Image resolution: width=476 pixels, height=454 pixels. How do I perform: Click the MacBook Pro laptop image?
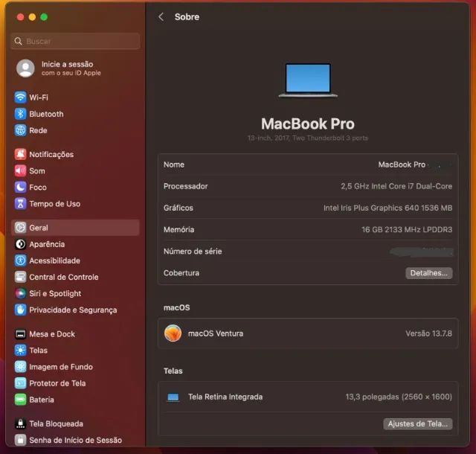pos(308,80)
